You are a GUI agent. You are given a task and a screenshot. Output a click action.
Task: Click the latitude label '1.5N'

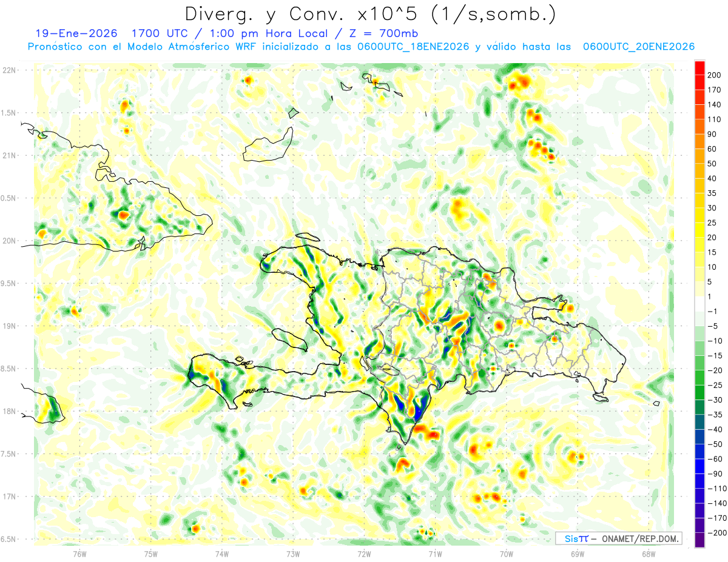8,113
